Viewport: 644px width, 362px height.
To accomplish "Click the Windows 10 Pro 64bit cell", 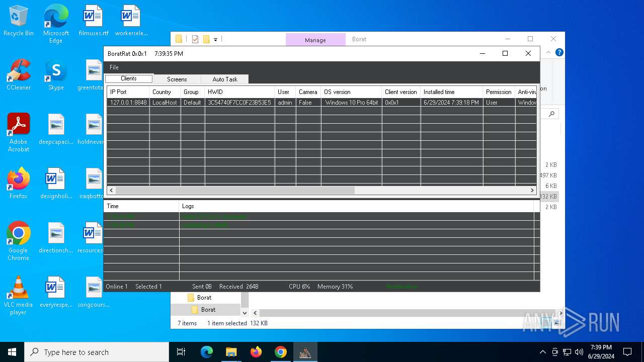I will (x=351, y=103).
